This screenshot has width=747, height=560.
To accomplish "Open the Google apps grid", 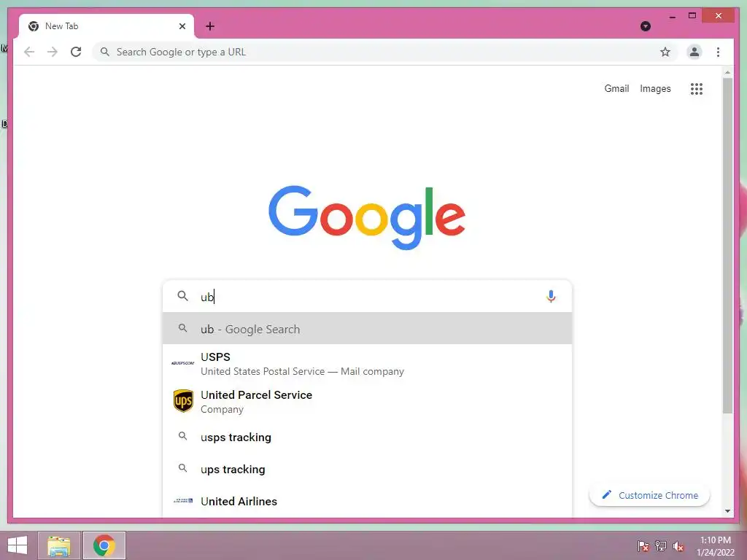I will [x=697, y=88].
